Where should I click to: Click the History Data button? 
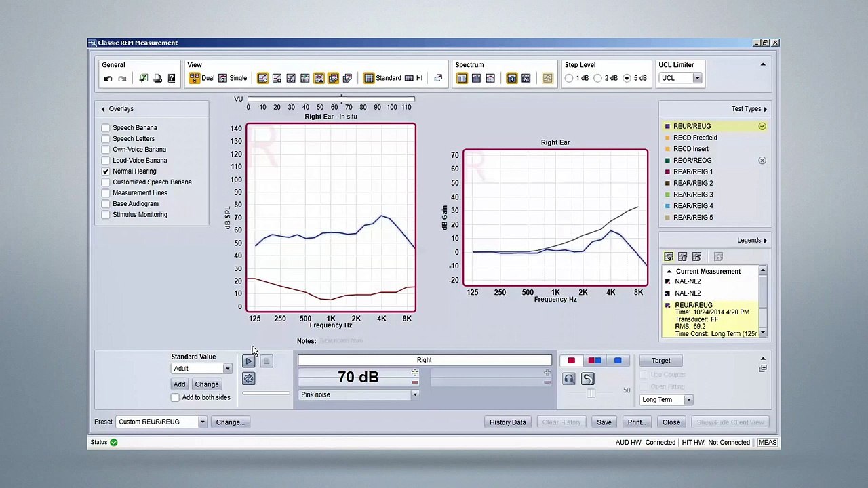tap(508, 422)
